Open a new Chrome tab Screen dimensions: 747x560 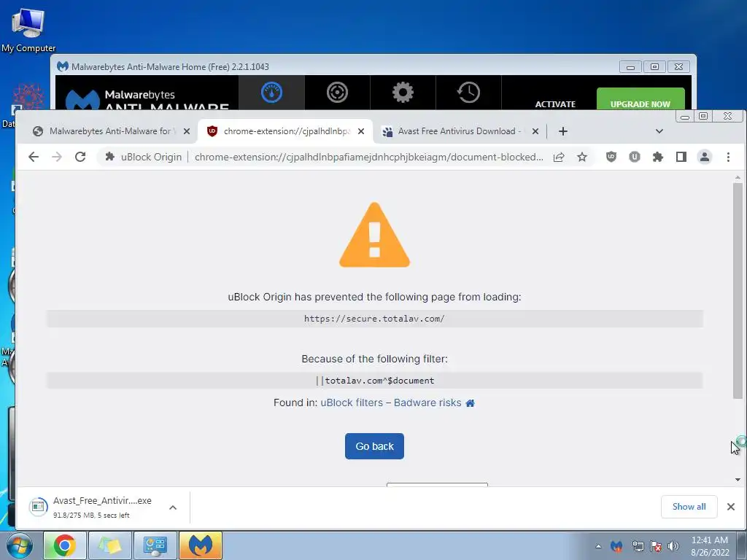point(562,131)
